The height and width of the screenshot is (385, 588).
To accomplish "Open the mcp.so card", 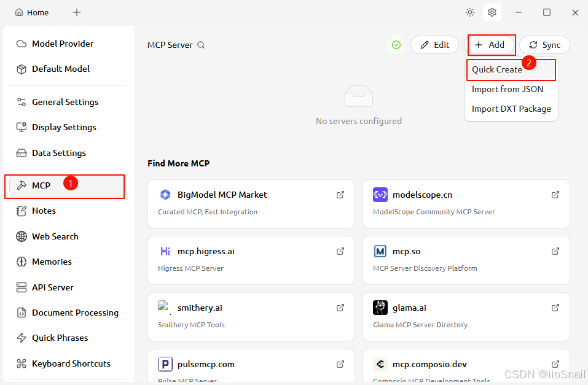I will tap(466, 260).
